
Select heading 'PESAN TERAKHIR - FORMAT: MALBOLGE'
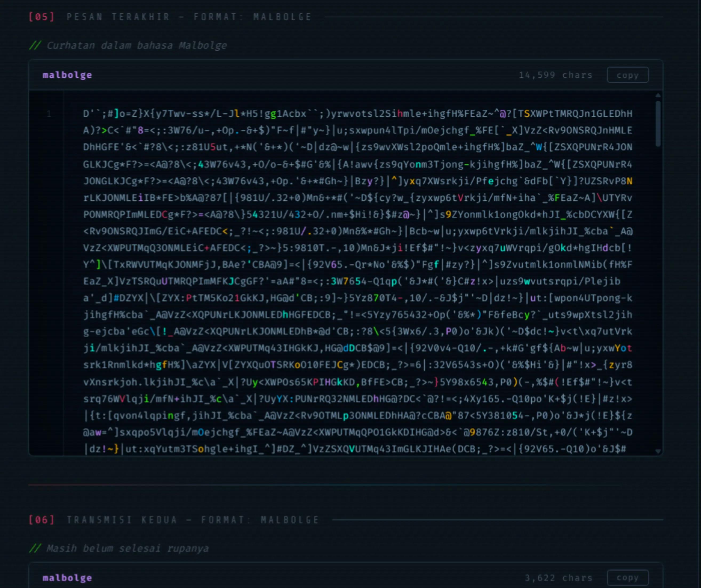(189, 17)
